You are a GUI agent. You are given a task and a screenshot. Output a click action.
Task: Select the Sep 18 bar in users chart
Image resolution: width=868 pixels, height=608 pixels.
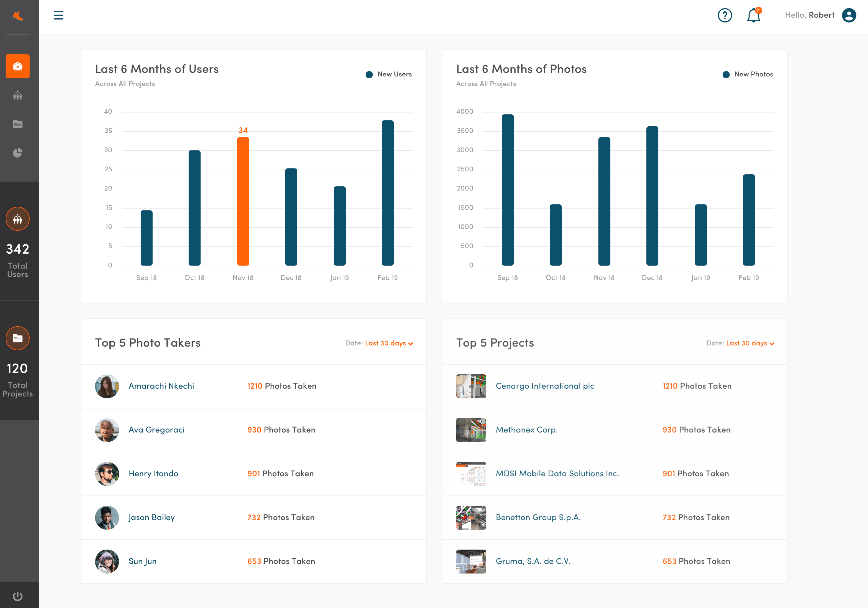147,238
